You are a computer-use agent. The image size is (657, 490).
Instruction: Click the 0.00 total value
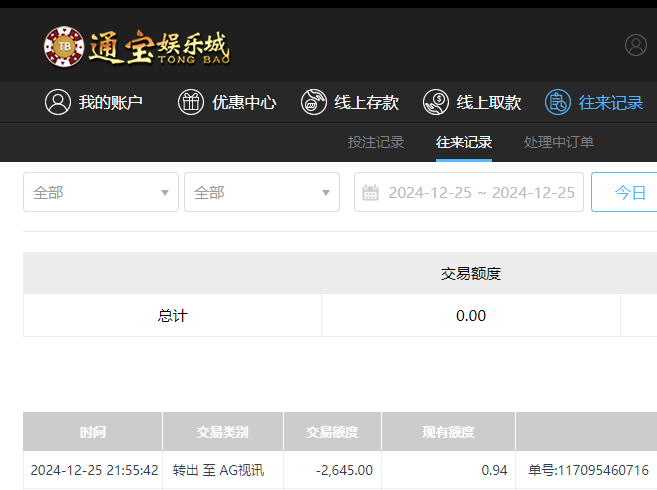(471, 315)
